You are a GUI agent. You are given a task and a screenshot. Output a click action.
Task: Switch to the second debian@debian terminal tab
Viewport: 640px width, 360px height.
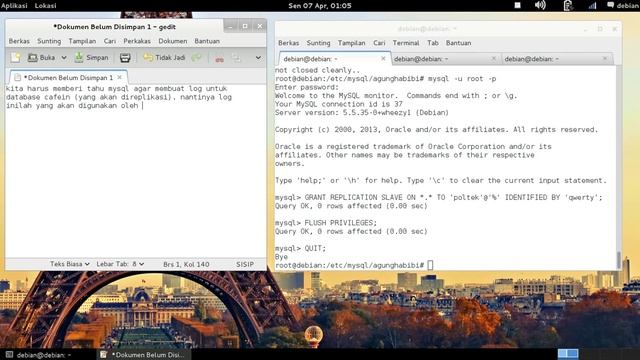[445, 59]
